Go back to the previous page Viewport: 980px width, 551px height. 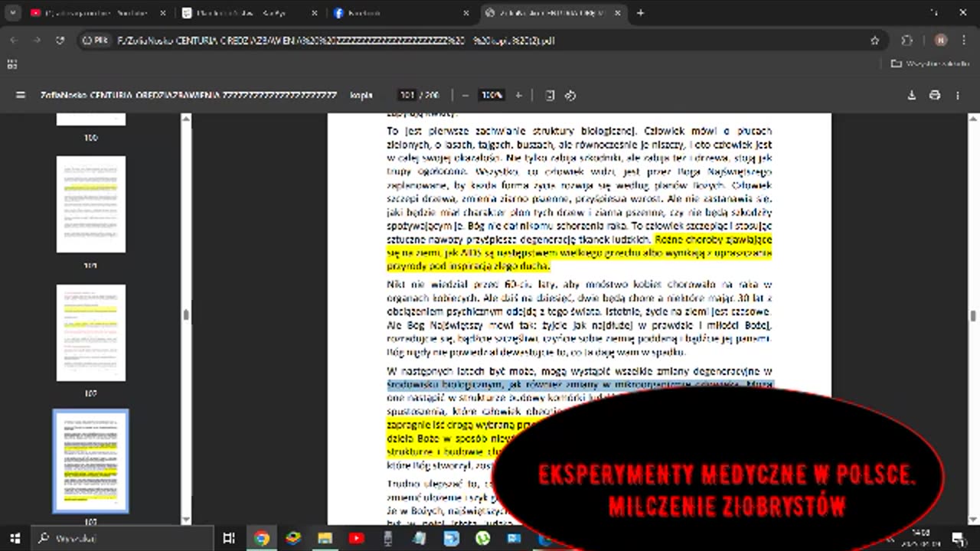pyautogui.click(x=14, y=41)
